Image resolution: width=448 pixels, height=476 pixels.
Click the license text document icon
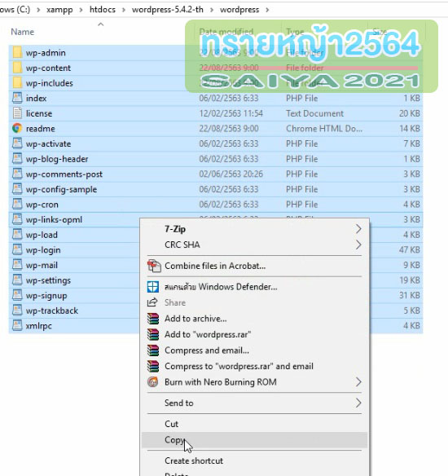[x=17, y=113]
